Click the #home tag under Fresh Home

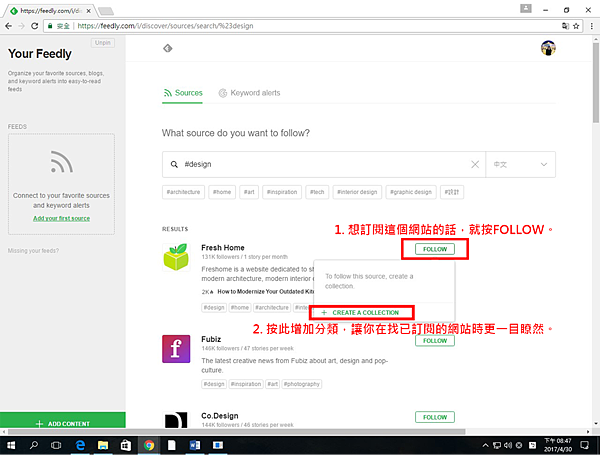click(240, 308)
